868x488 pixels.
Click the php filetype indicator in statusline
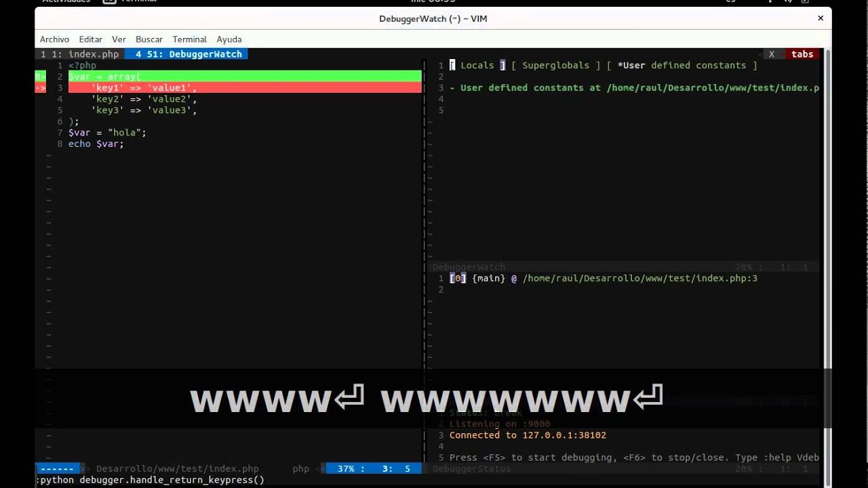click(x=301, y=468)
